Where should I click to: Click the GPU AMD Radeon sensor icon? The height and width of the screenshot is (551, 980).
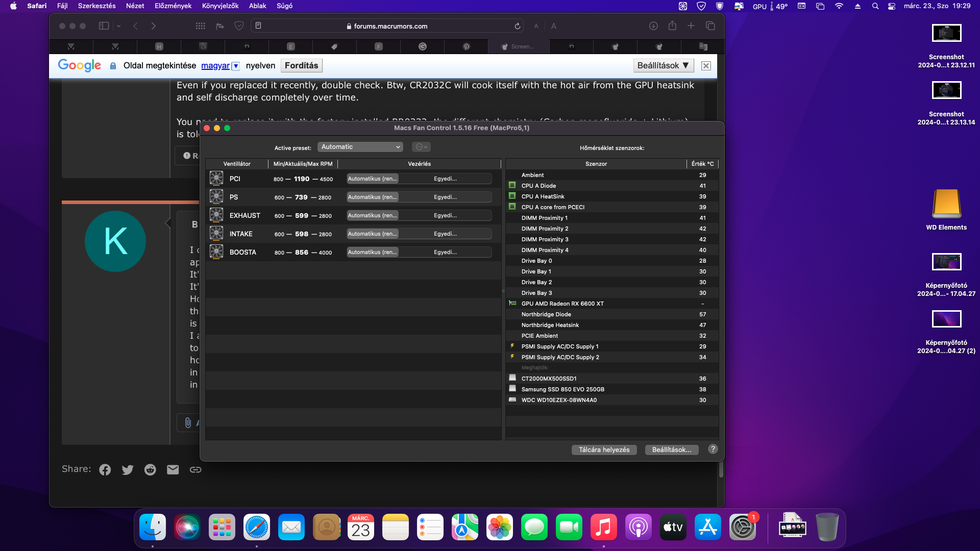coord(512,303)
